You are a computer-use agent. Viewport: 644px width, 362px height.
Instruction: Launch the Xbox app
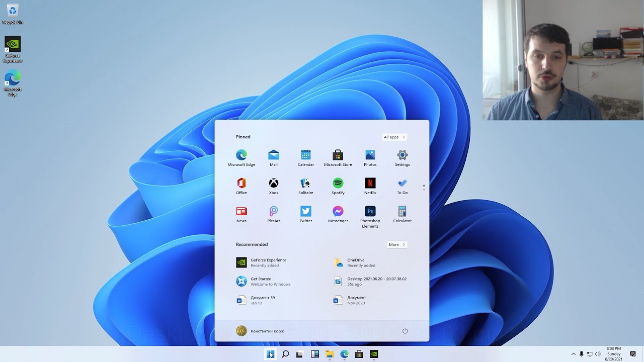point(274,186)
